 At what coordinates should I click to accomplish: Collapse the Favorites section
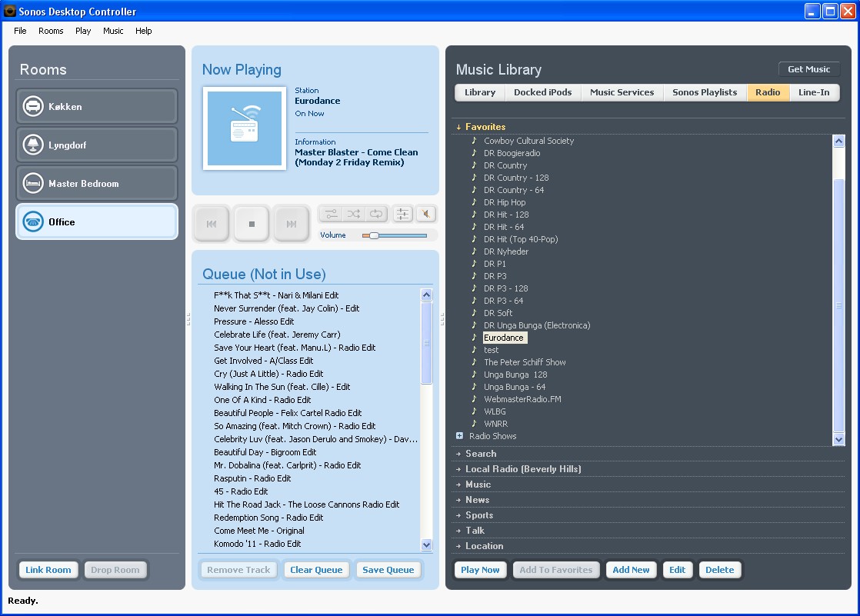[458, 127]
